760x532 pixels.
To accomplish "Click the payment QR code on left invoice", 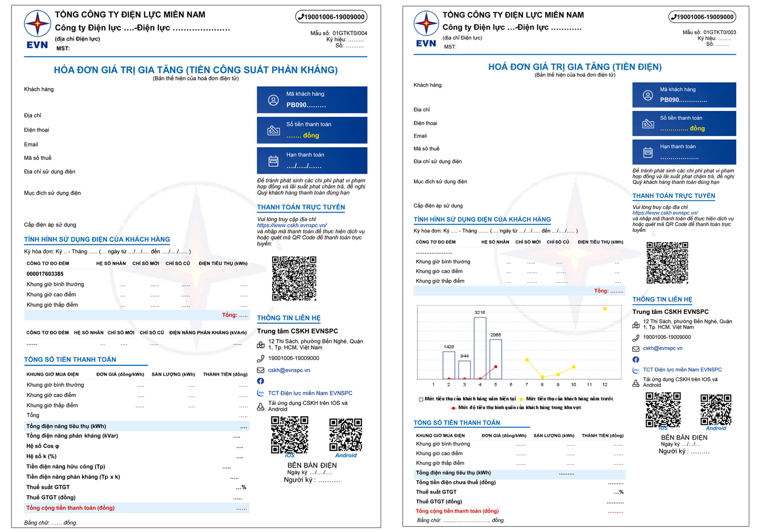I will 294,278.
